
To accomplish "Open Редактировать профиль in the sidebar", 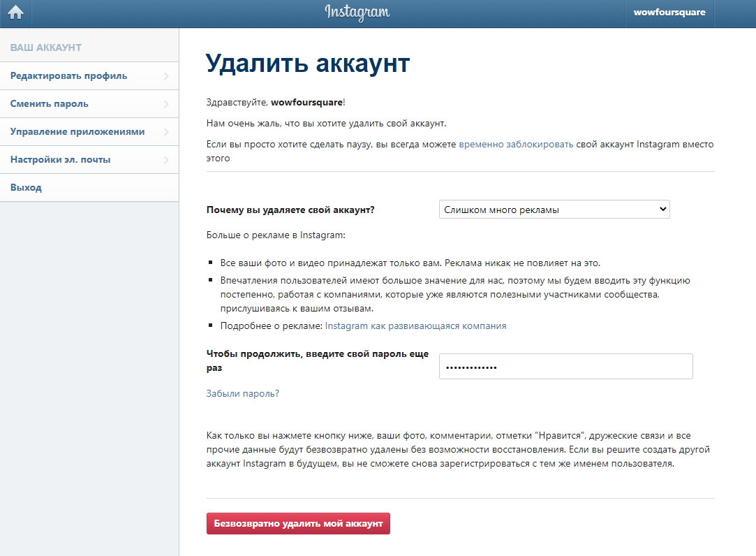I will pos(68,75).
